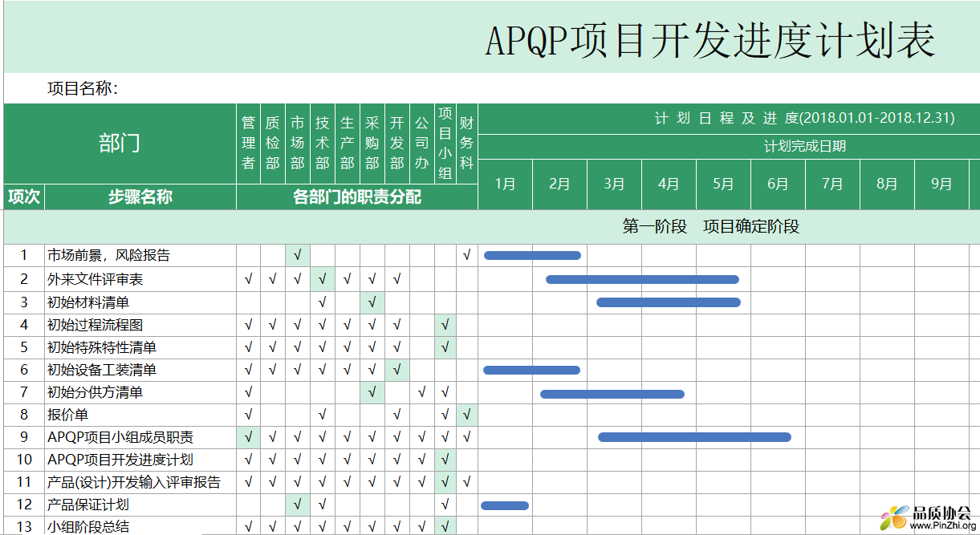Click the Gantt bar for 初始材料清单

(x=669, y=302)
